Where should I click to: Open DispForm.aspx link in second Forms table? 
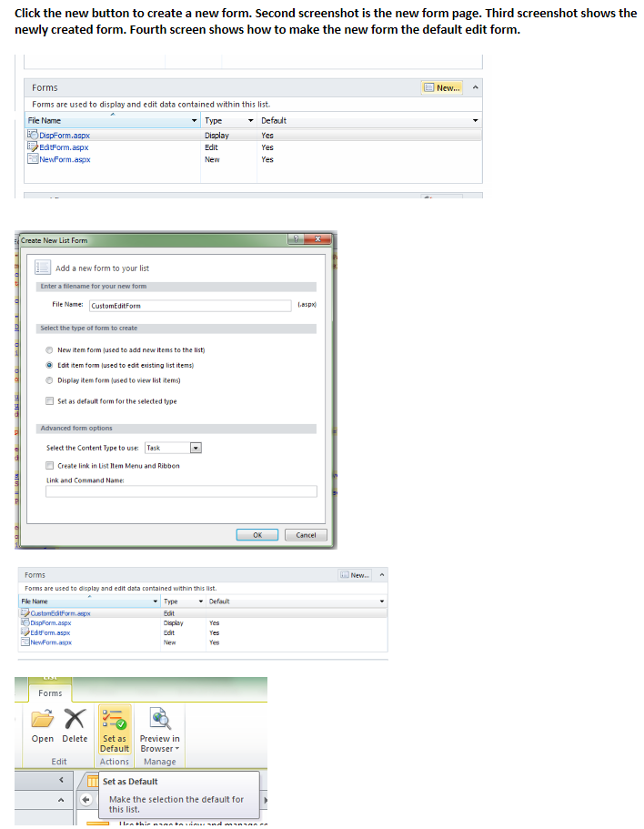(x=51, y=623)
